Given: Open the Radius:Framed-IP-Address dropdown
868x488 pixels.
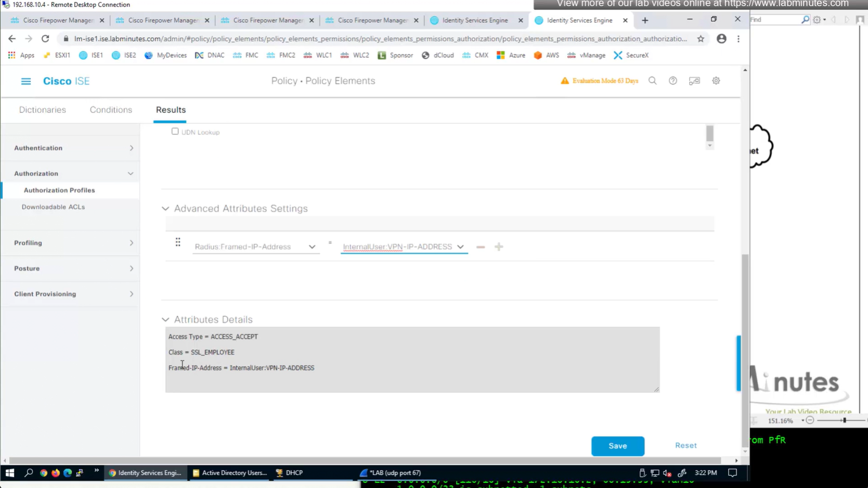Looking at the screenshot, I should tap(312, 247).
